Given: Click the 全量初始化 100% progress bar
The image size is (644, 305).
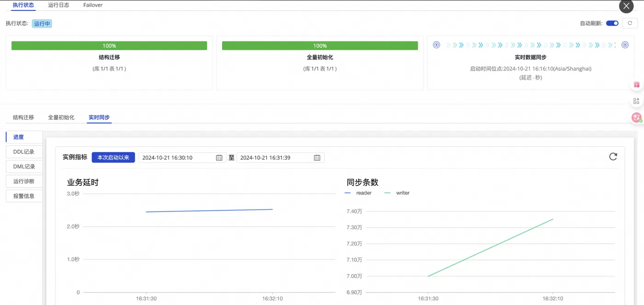Looking at the screenshot, I should point(320,46).
